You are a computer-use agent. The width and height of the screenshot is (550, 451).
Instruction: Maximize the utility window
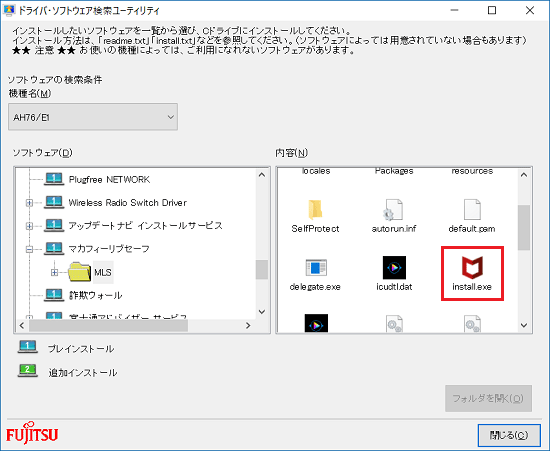coord(492,10)
